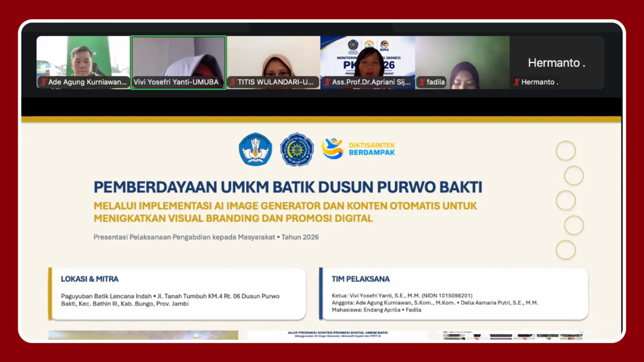This screenshot has height=362, width=644.
Task: Click the Tut Wuri Handayani ministry logo
Action: 255,149
